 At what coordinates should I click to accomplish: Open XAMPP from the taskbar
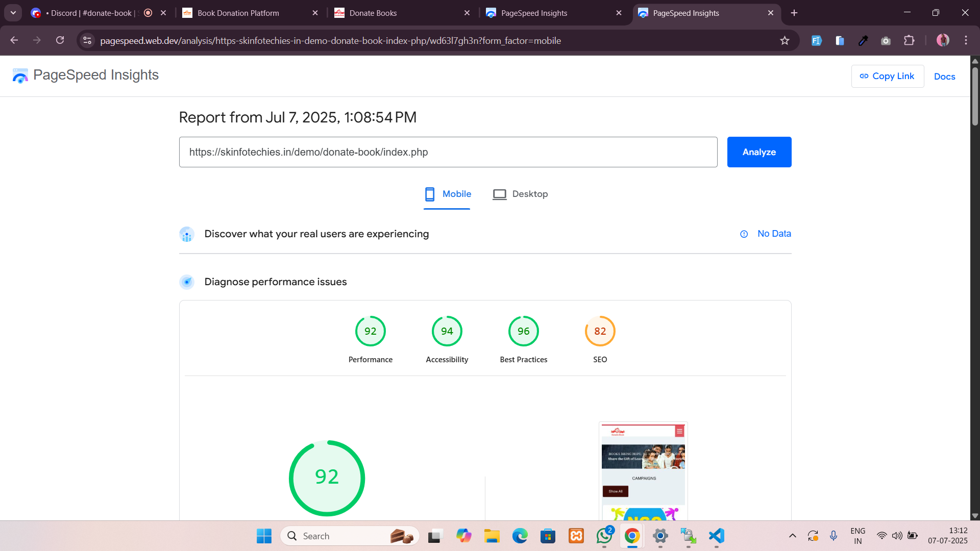coord(576,536)
